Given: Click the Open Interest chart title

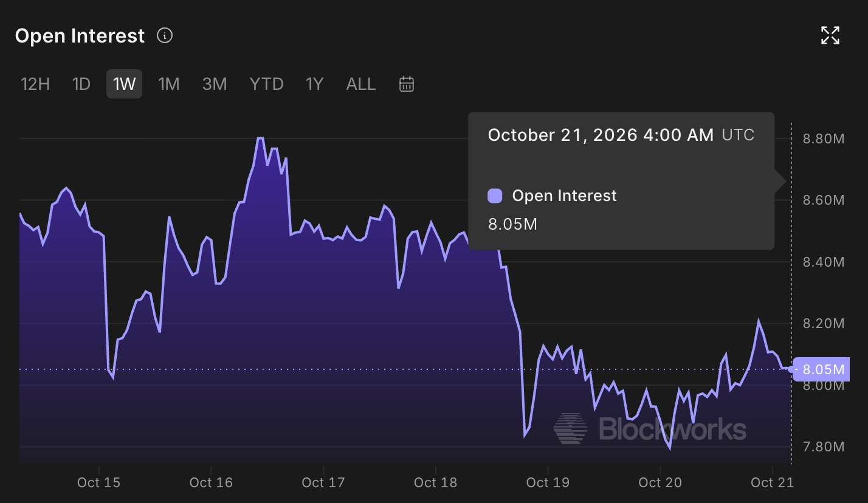Looking at the screenshot, I should pyautogui.click(x=80, y=36).
